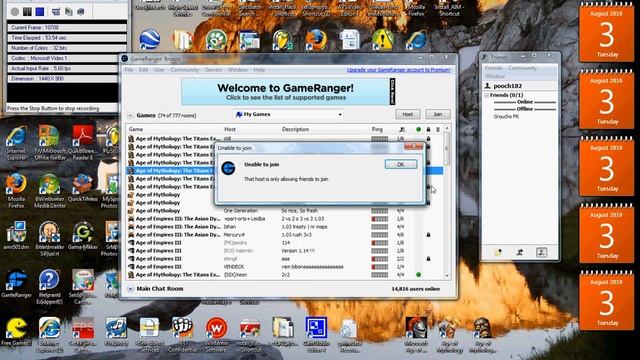
Task: Collapse the Friends (0/1) group
Action: [x=487, y=95]
